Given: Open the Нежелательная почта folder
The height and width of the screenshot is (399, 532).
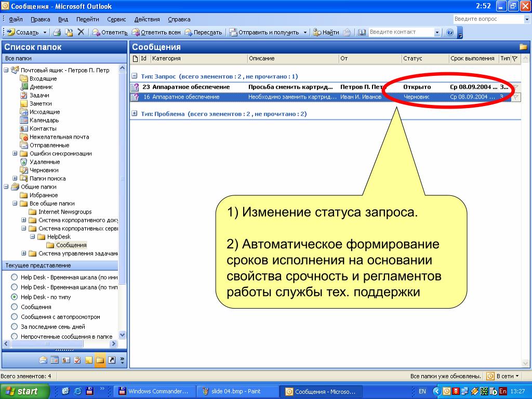Looking at the screenshot, I should point(59,137).
